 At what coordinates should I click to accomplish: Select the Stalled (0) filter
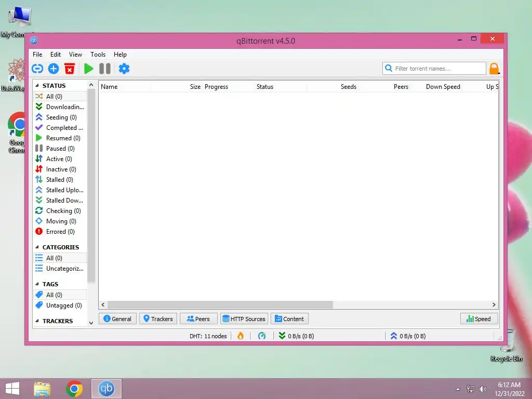pyautogui.click(x=60, y=180)
